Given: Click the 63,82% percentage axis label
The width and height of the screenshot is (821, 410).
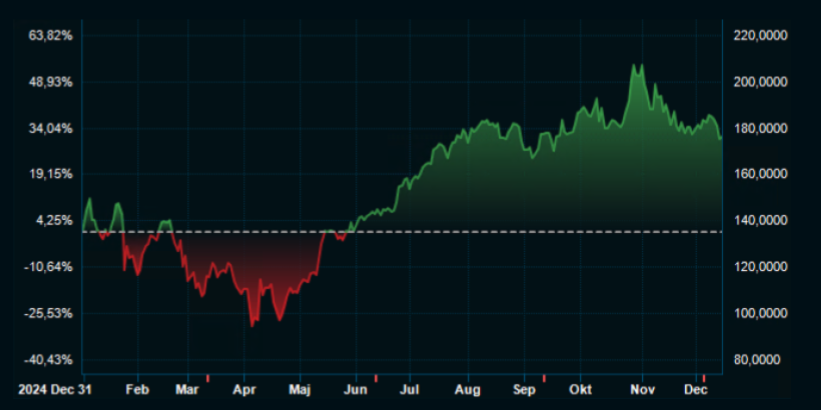Looking at the screenshot, I should pyautogui.click(x=51, y=36).
